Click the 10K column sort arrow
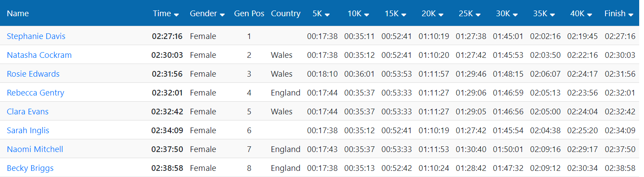 (x=366, y=14)
